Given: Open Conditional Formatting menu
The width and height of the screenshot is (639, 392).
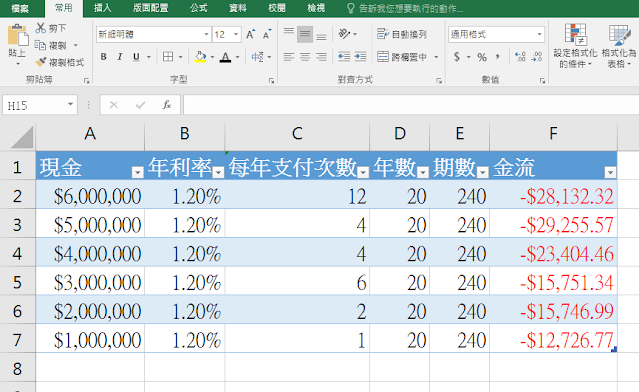Looking at the screenshot, I should pos(575,46).
